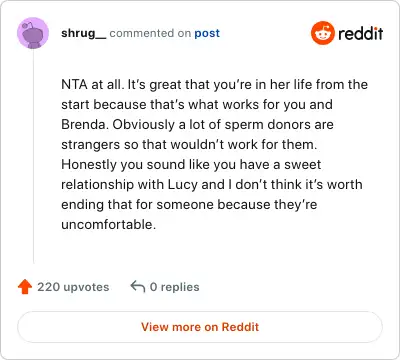400x360 pixels.
Task: Click the word "strangers" in the comment
Action: pyautogui.click(x=90, y=145)
